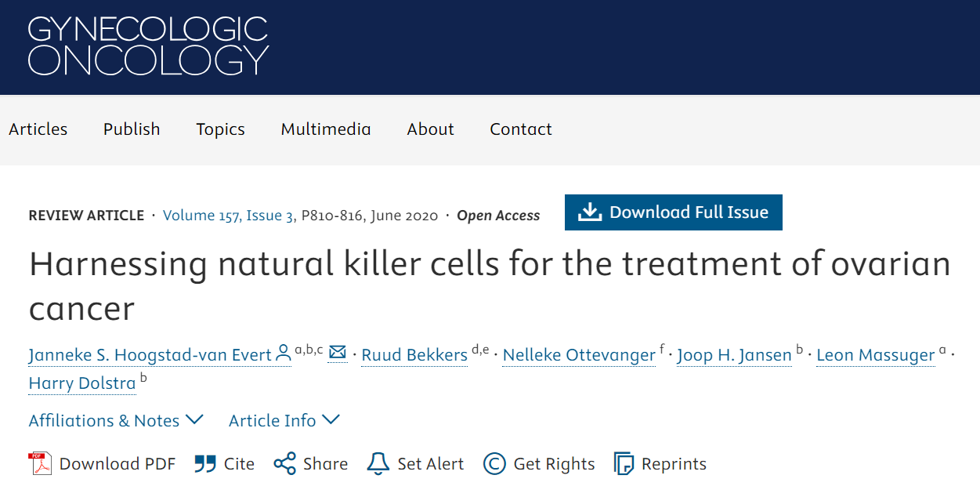Click the Get Rights copyright icon
This screenshot has height=486, width=980.
tap(494, 464)
